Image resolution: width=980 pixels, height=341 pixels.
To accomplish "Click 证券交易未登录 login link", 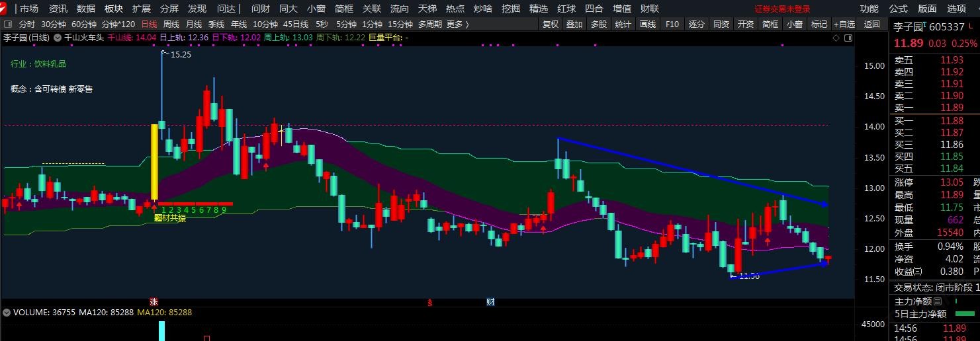I will click(782, 9).
